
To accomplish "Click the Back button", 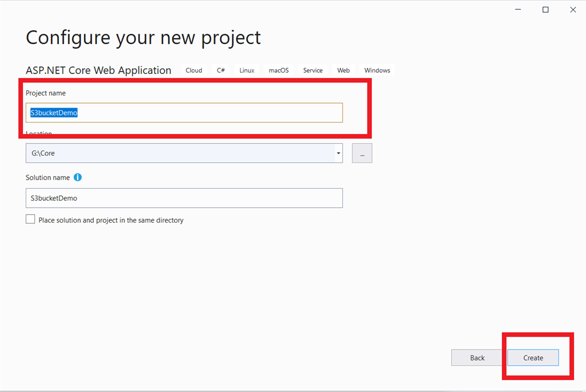I will 477,357.
